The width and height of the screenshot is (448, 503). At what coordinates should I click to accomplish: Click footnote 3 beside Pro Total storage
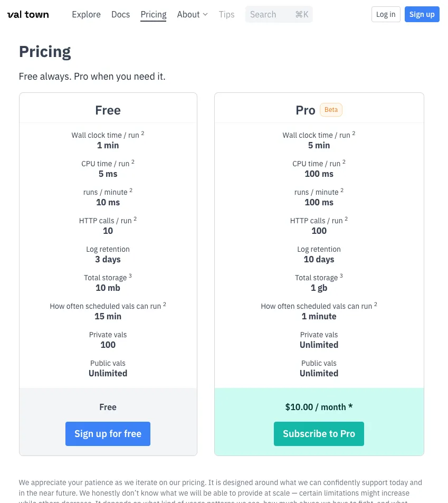coord(341,276)
